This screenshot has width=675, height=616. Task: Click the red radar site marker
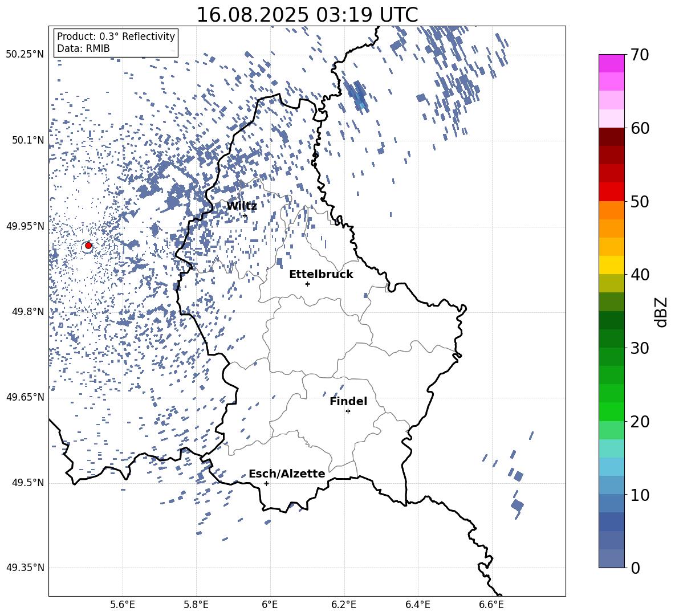88,246
